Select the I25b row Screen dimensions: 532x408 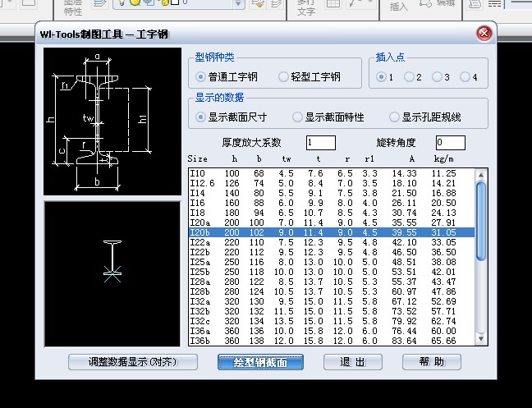click(331, 272)
